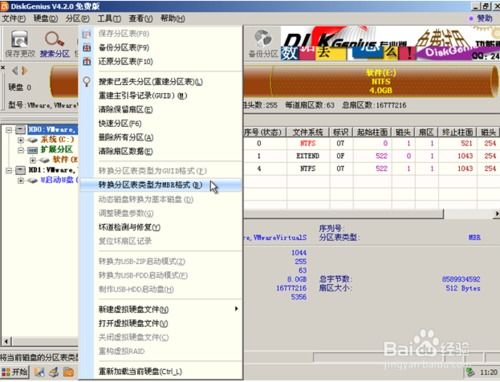Open the 新建虚拟硬盘文件 submenu arrow

(236, 309)
